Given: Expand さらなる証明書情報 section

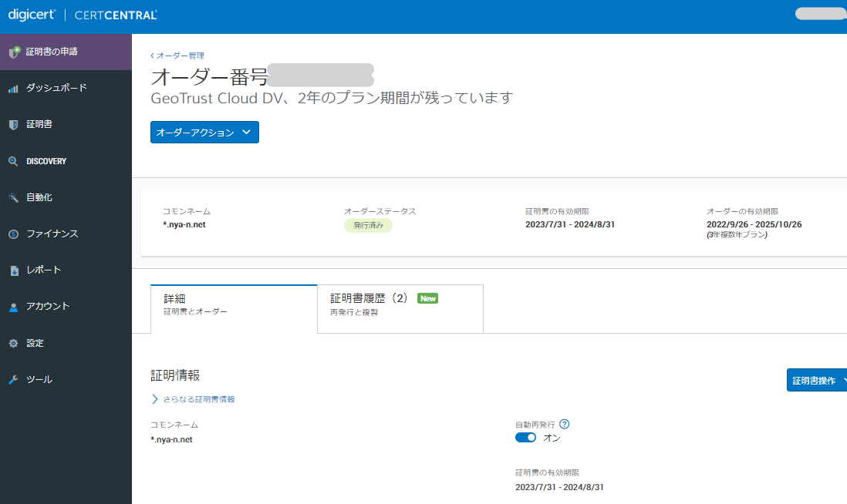Looking at the screenshot, I should tap(194, 399).
